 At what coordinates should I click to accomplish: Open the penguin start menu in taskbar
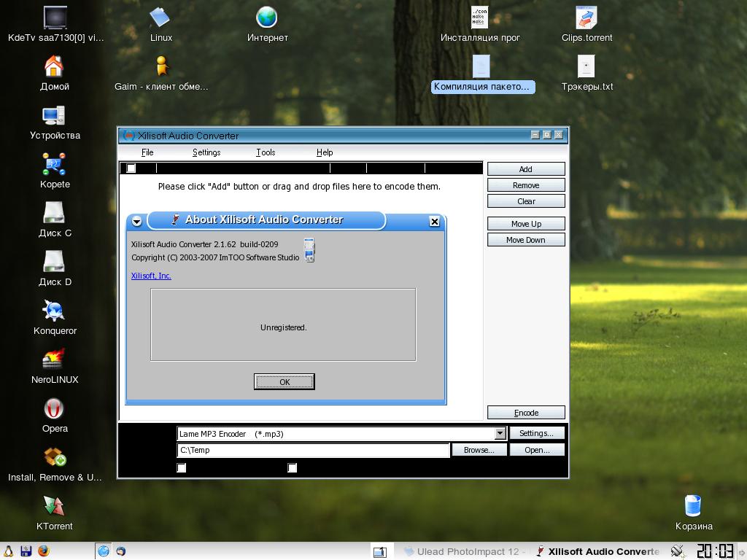click(8, 551)
